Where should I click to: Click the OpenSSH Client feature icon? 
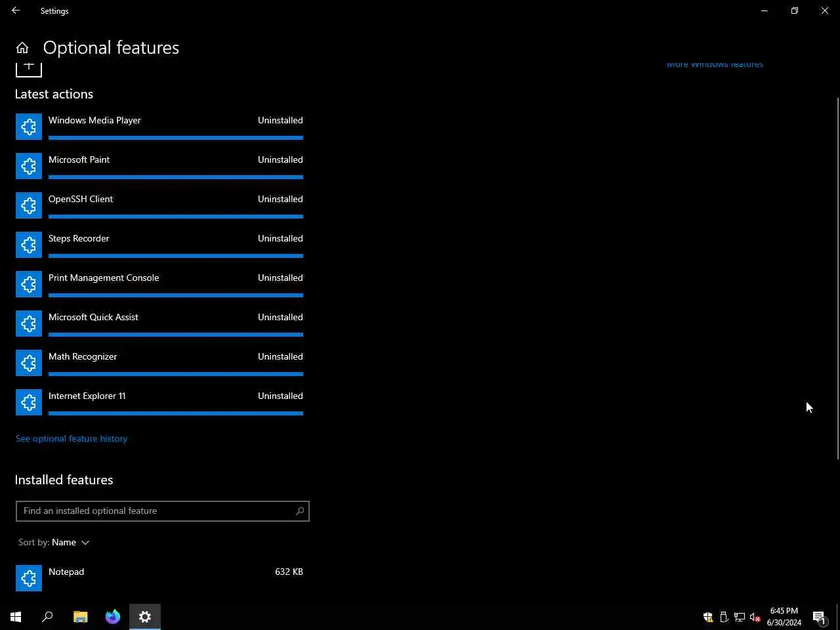(x=29, y=205)
